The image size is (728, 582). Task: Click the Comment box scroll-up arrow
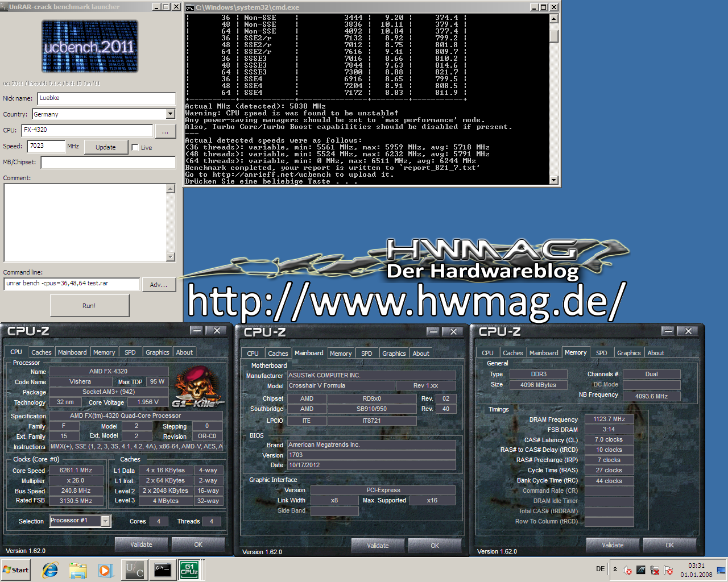(x=171, y=189)
